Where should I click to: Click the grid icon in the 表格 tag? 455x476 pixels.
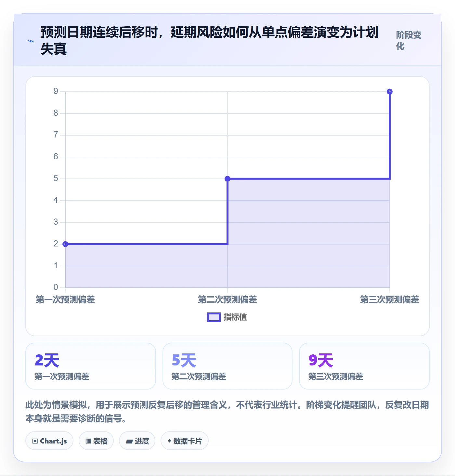88,441
